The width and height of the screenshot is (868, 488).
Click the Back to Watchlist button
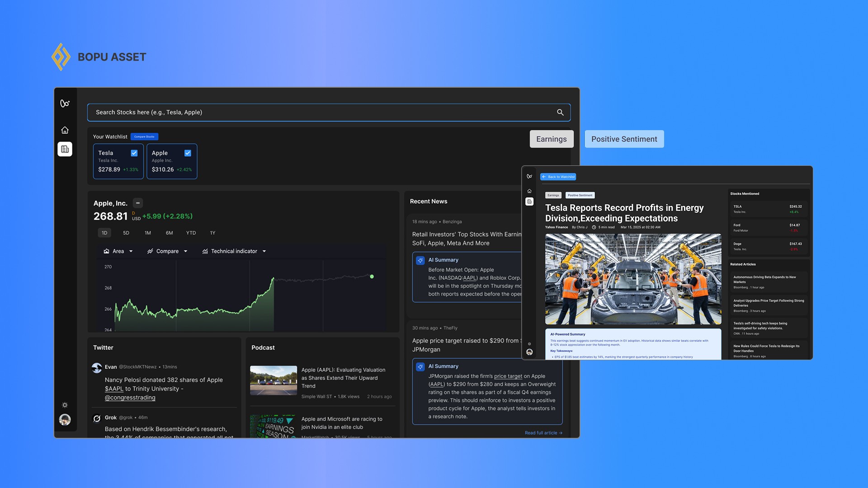(x=558, y=177)
